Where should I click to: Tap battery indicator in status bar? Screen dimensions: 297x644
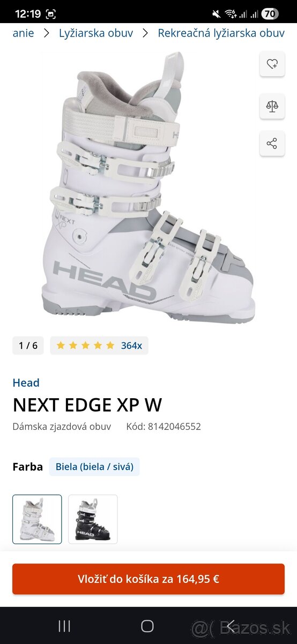270,14
